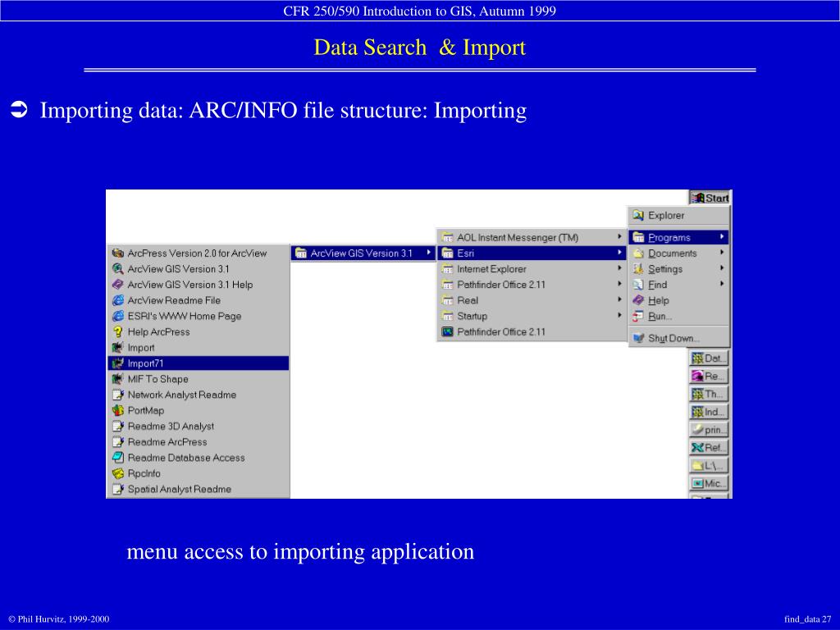Launch the ArcView GIS Version 3.1 program
Screen dimensions: 840x630
pyautogui.click(x=199, y=269)
